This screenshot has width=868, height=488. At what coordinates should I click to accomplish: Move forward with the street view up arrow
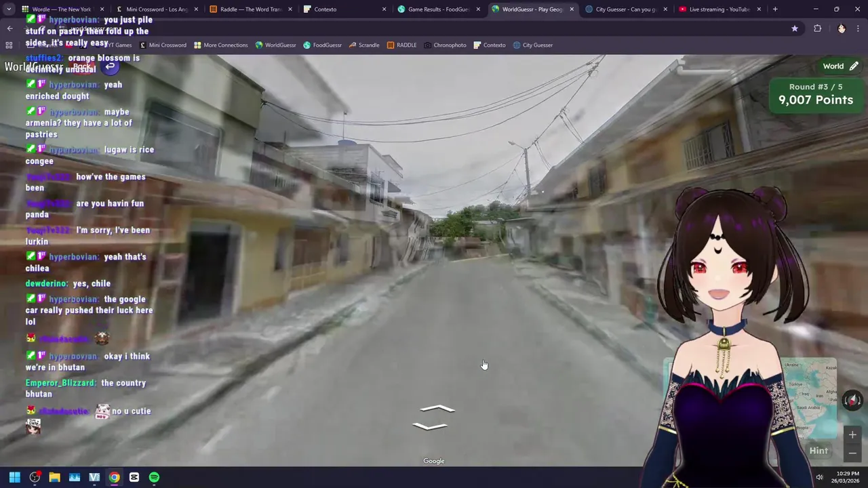coord(437,409)
